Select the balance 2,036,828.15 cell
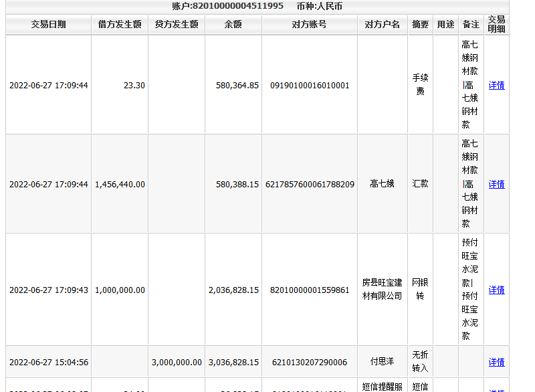Screen dimensions: 535x392 tap(233, 290)
